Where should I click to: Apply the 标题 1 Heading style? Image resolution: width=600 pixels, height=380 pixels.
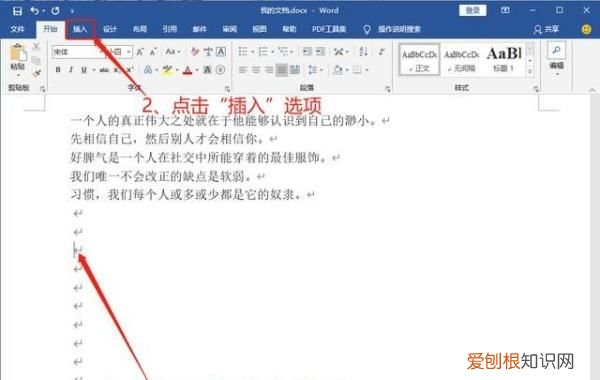504,59
